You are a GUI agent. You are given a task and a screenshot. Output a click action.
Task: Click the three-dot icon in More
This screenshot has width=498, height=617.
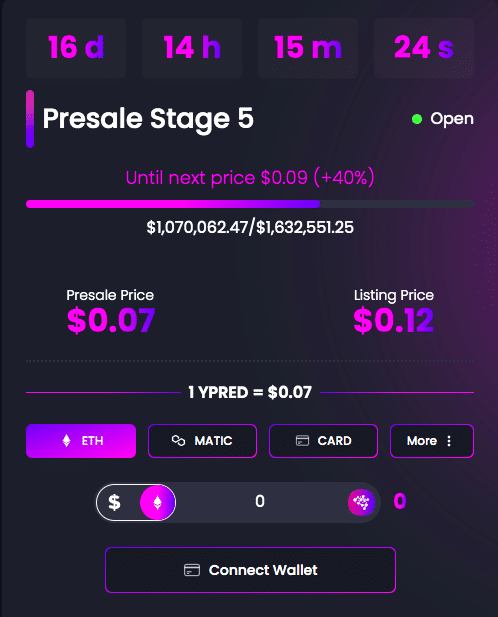(449, 441)
